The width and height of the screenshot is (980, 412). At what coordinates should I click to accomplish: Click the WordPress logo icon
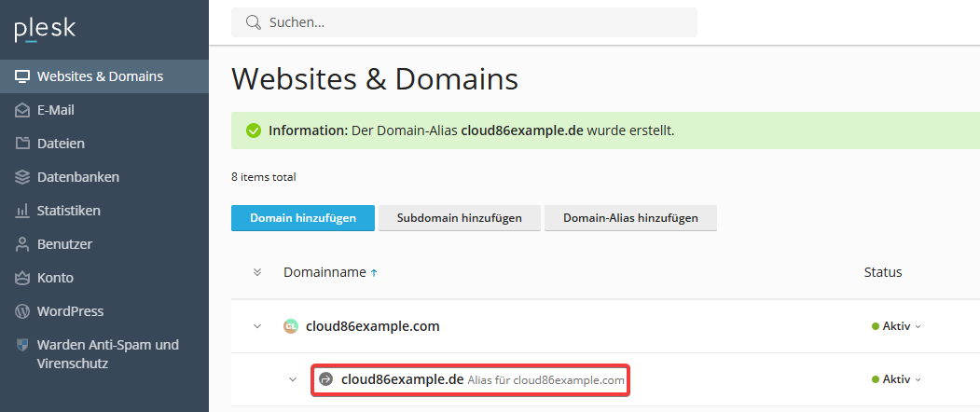coord(22,311)
